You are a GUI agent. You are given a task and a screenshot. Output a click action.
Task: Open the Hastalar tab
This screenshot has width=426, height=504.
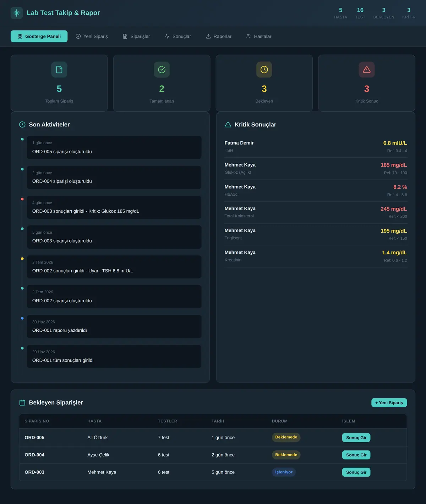tap(259, 36)
